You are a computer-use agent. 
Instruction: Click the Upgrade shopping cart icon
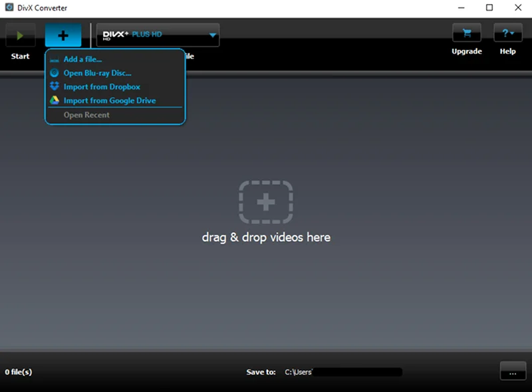pyautogui.click(x=467, y=33)
